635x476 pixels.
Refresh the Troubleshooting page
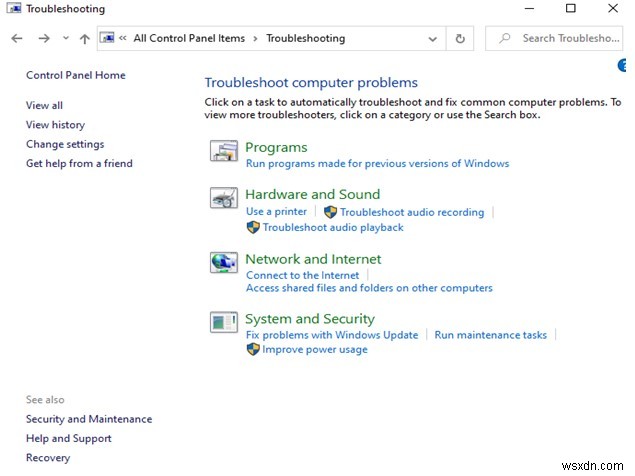click(x=460, y=38)
